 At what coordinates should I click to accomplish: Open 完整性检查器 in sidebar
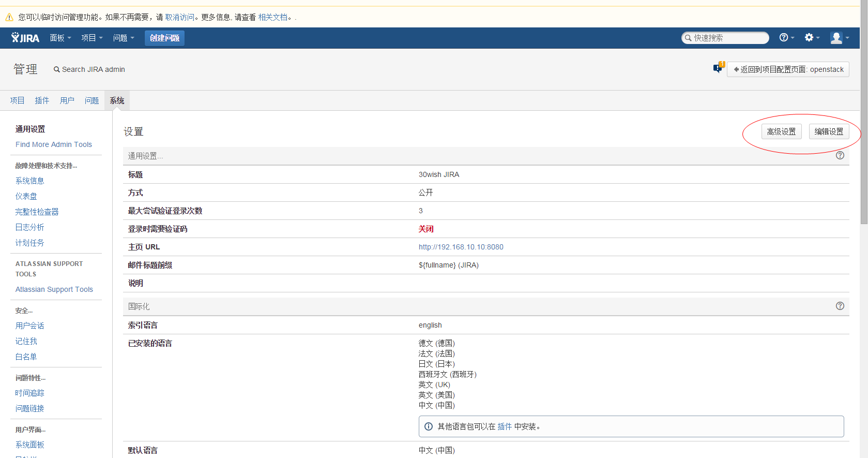click(x=37, y=212)
